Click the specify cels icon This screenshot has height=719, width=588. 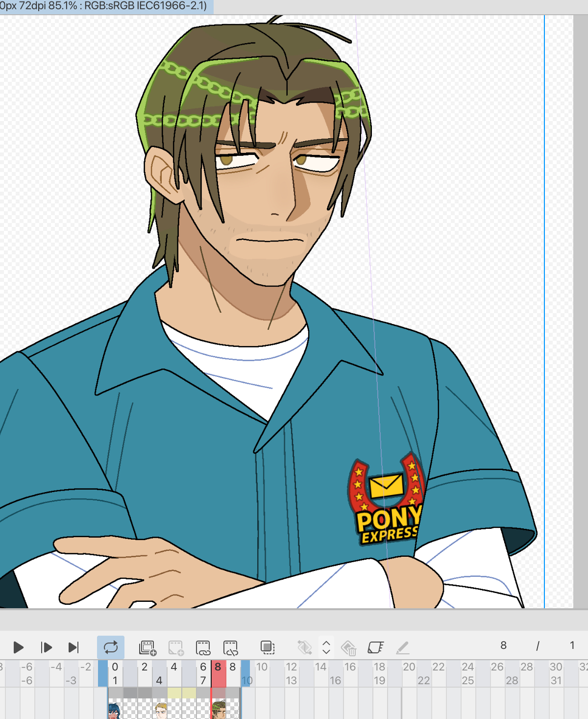tap(203, 647)
